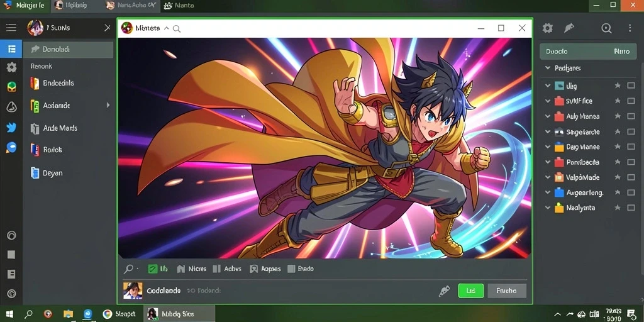
Task: Open the hamburger menu in left sidebar
Action: coord(11,28)
